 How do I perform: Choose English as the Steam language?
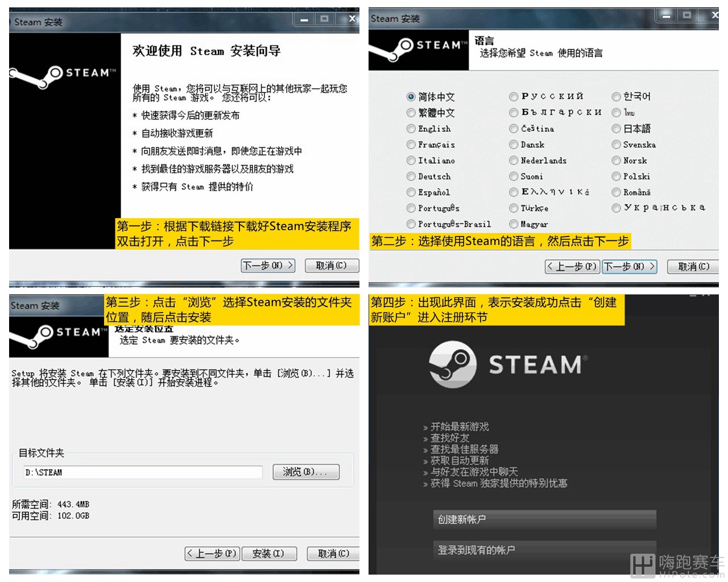[x=411, y=128]
